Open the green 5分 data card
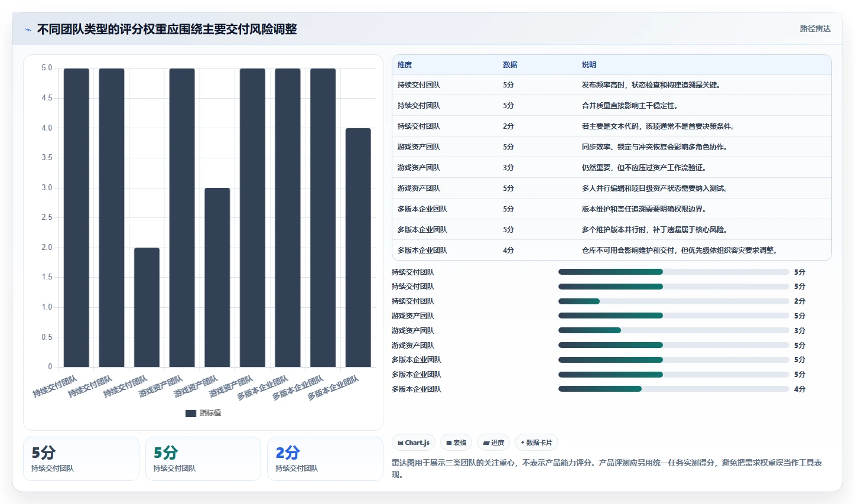This screenshot has width=855, height=504. [x=203, y=459]
